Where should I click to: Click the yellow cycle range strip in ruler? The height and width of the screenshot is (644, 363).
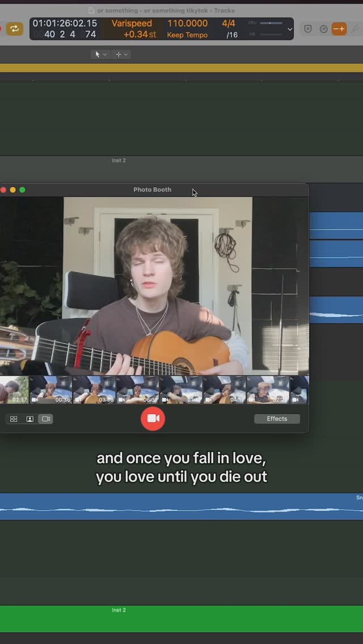click(x=181, y=68)
